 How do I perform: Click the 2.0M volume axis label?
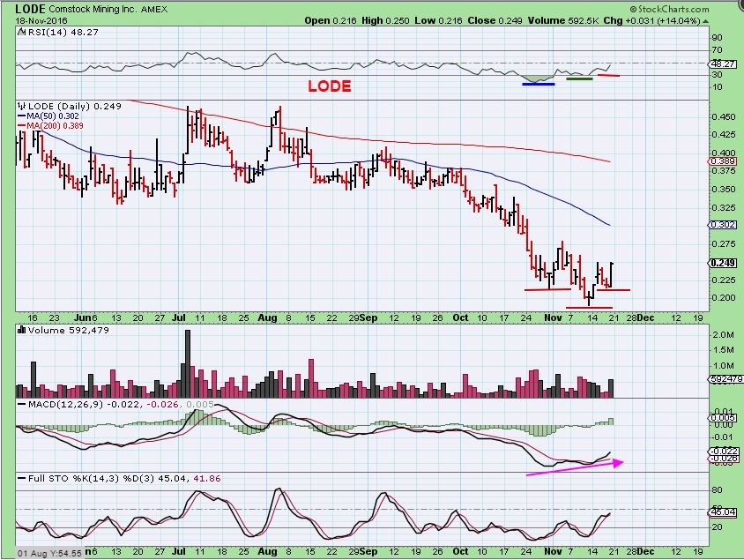click(724, 334)
